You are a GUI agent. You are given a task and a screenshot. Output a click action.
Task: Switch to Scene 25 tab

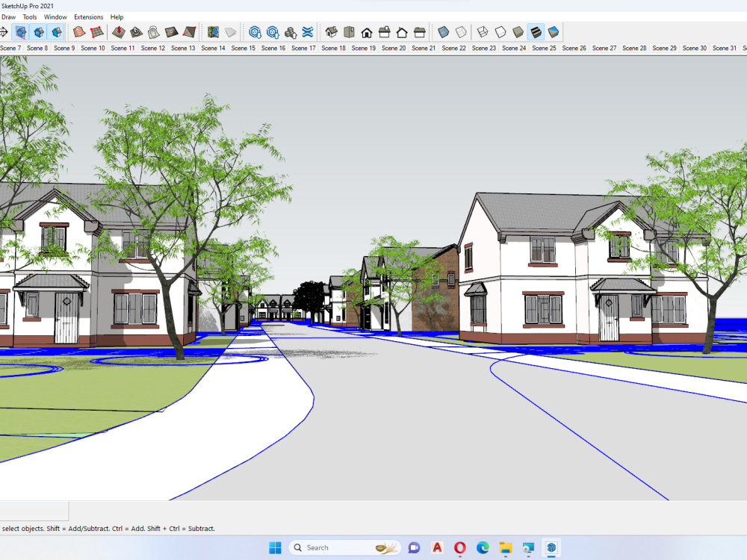(544, 48)
